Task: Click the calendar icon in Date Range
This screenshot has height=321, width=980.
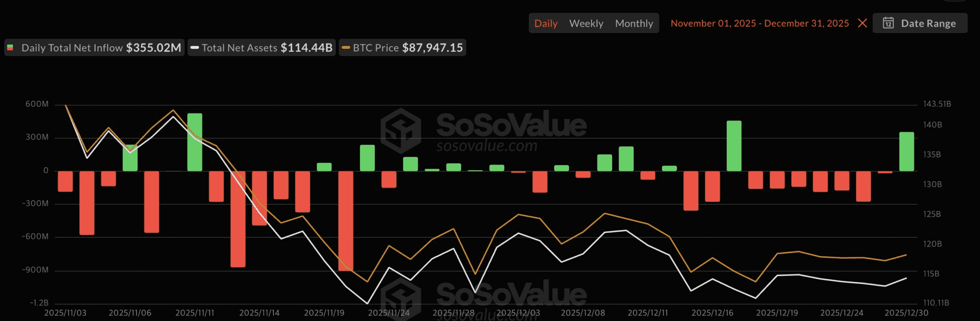Action: pos(888,23)
